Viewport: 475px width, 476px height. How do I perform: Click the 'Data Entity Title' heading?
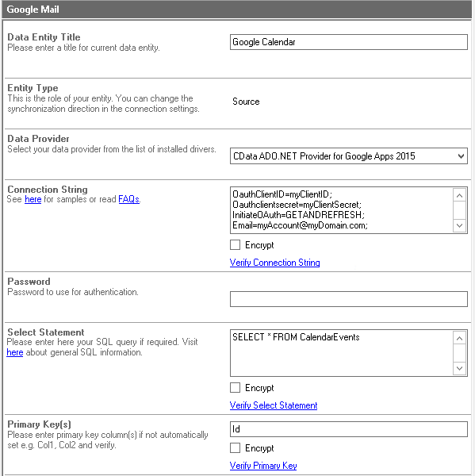tap(44, 37)
